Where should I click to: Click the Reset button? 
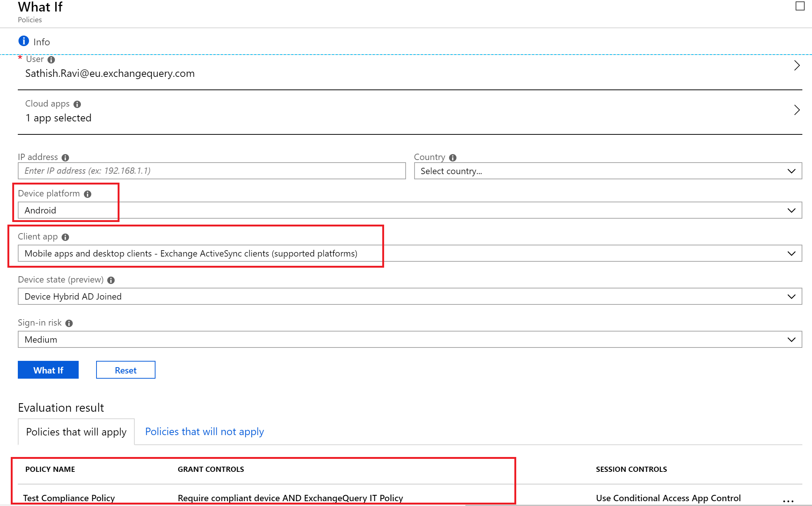125,370
